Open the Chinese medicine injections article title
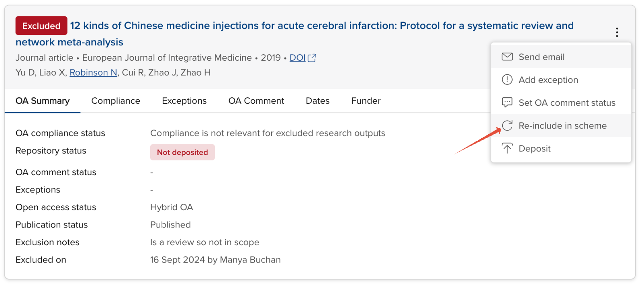644x289 pixels. pyautogui.click(x=321, y=26)
